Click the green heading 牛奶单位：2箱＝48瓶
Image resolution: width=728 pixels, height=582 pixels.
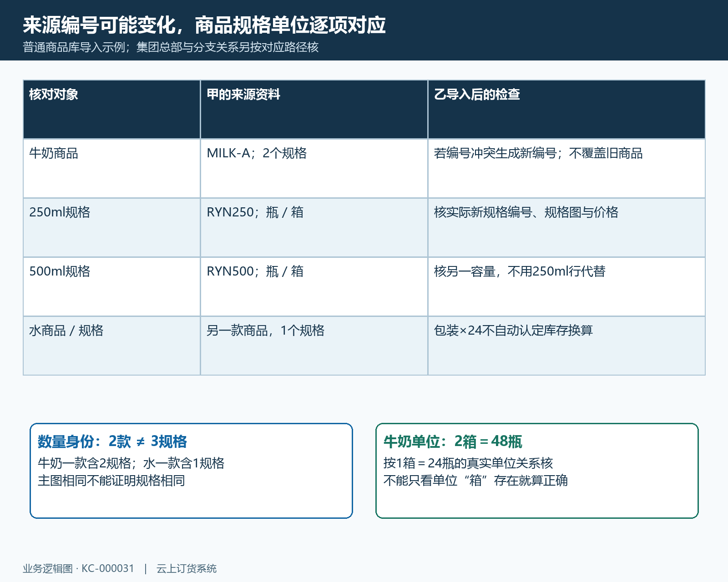pos(453,442)
